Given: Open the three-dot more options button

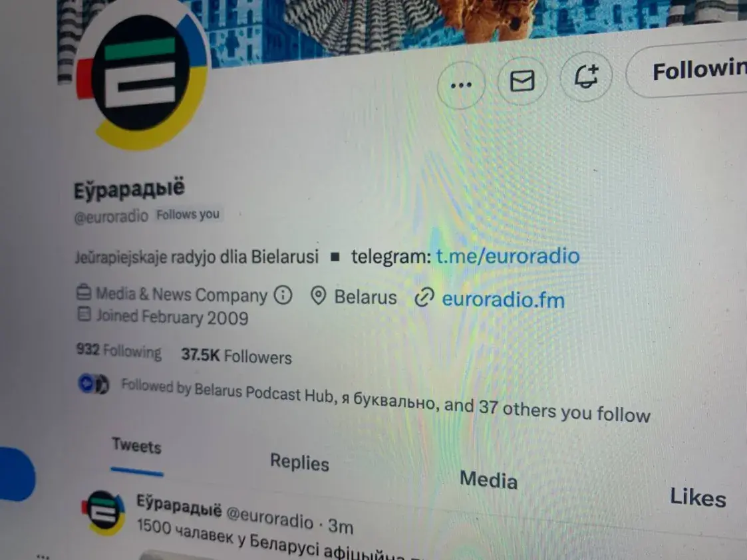Looking at the screenshot, I should (x=461, y=85).
